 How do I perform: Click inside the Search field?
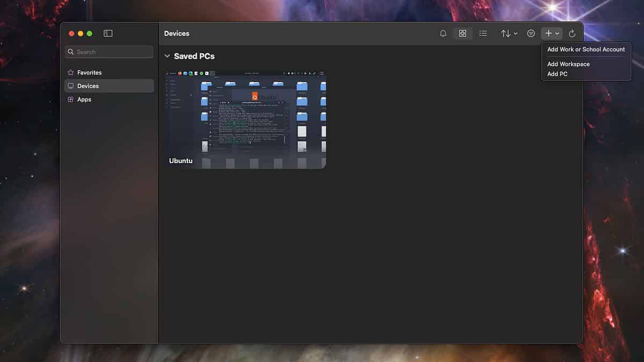109,51
